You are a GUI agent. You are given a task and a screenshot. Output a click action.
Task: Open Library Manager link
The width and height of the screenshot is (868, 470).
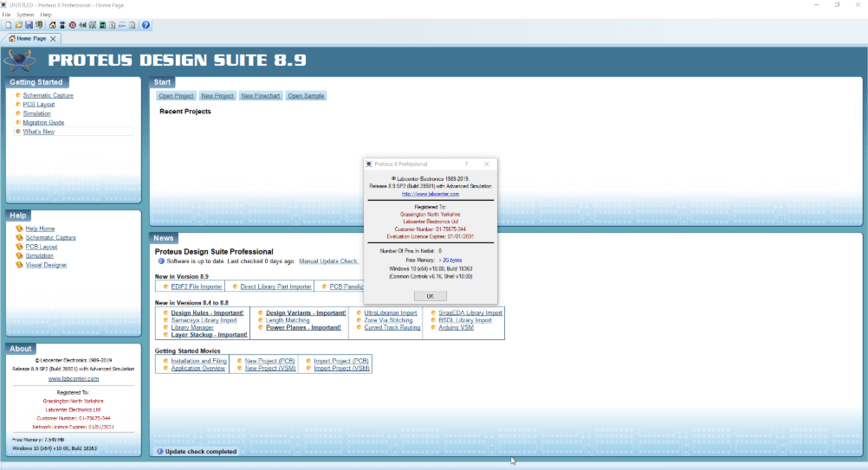pyautogui.click(x=192, y=327)
